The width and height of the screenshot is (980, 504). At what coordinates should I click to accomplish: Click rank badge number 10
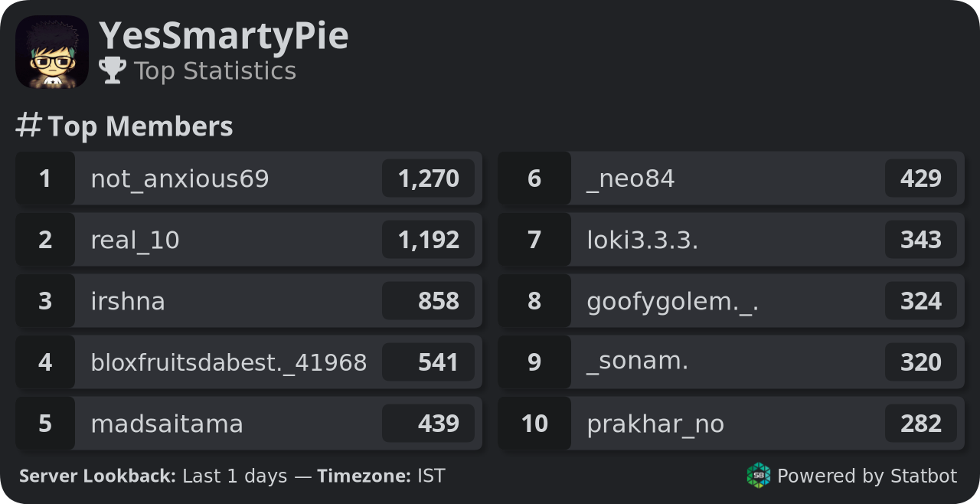click(x=534, y=424)
